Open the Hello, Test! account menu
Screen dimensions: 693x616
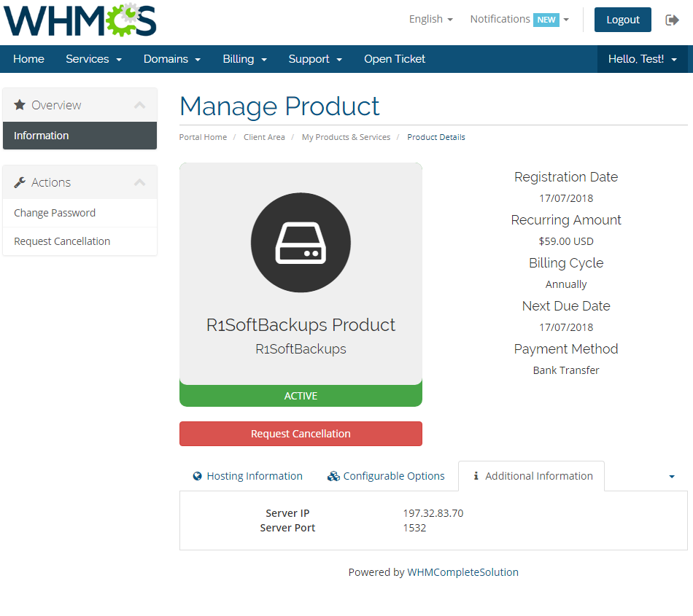coord(642,59)
